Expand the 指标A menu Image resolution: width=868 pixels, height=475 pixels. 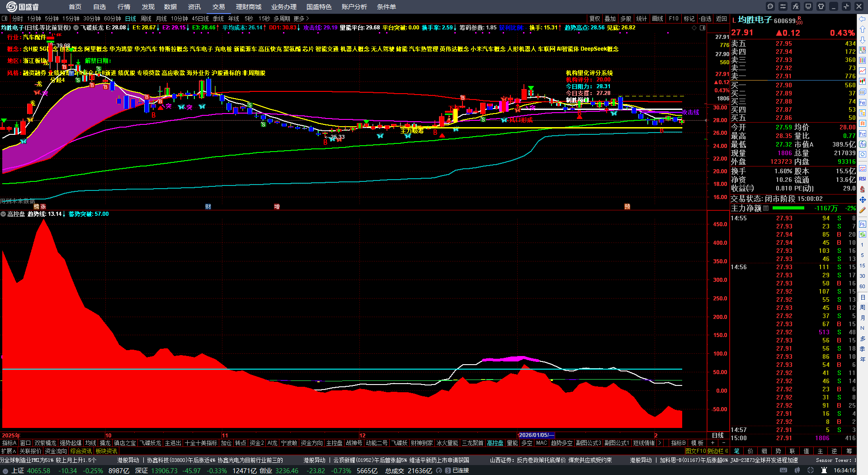coord(9,443)
